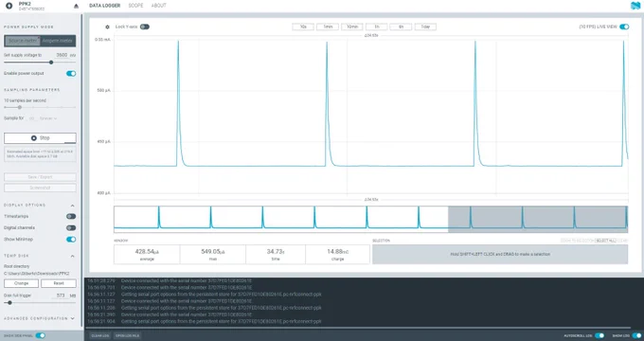The width and height of the screenshot is (644, 341).
Task: Click the grey minimap window region
Action: click(538, 219)
